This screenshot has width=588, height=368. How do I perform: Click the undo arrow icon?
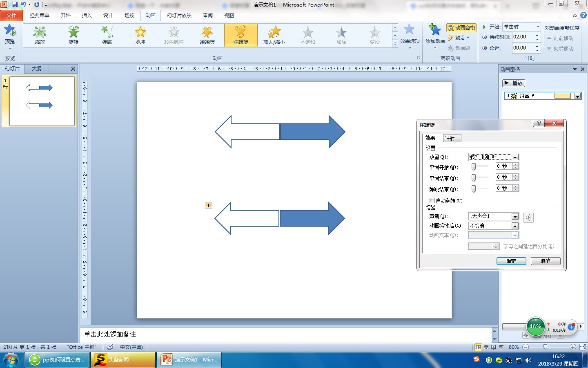(24, 4)
